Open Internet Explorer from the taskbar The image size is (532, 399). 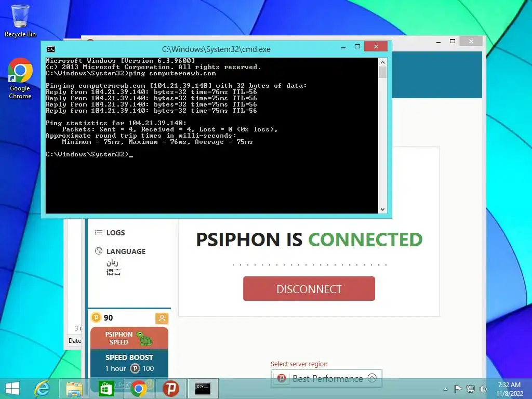click(43, 389)
